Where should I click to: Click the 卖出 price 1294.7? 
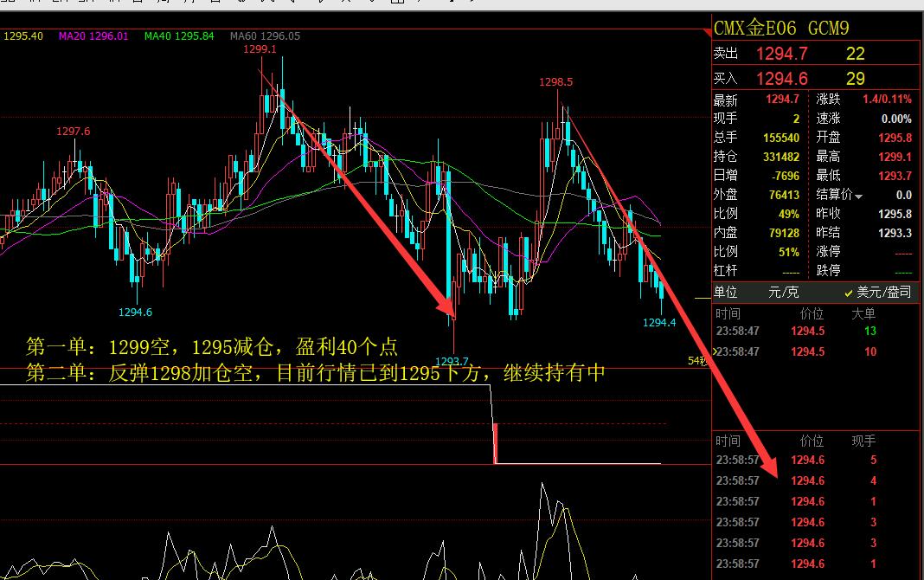[781, 54]
